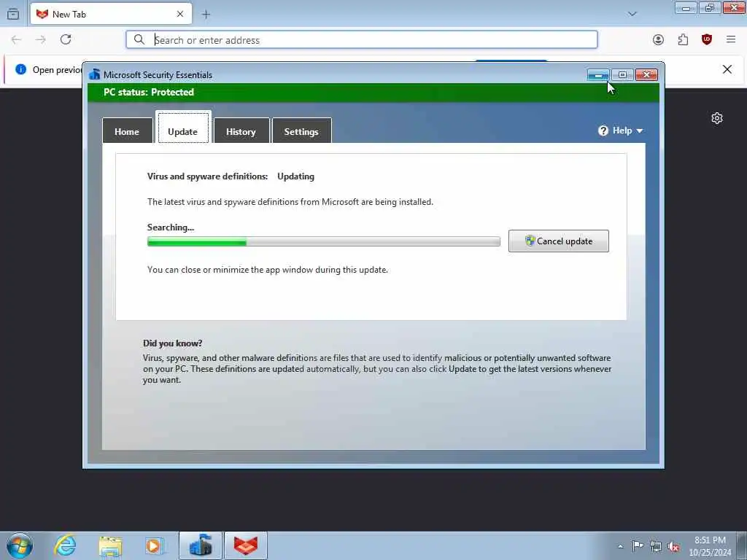Reload the browser page
Image resolution: width=747 pixels, height=560 pixels.
click(x=66, y=39)
